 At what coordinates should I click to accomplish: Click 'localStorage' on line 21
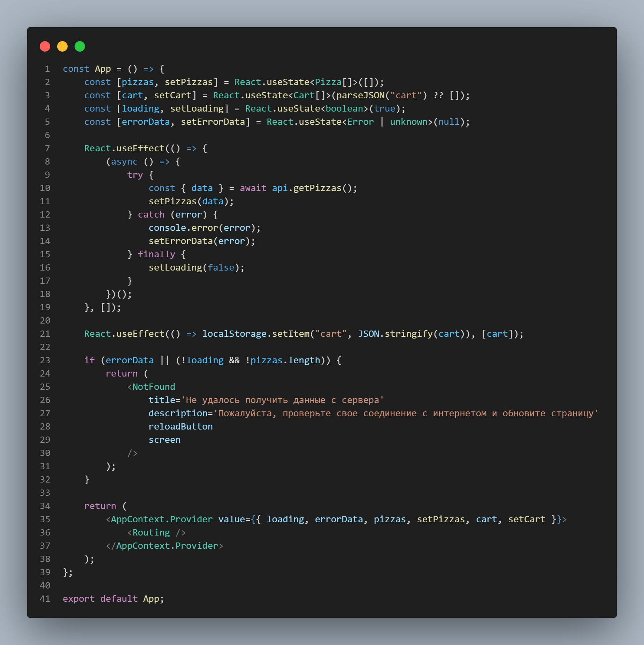point(234,334)
